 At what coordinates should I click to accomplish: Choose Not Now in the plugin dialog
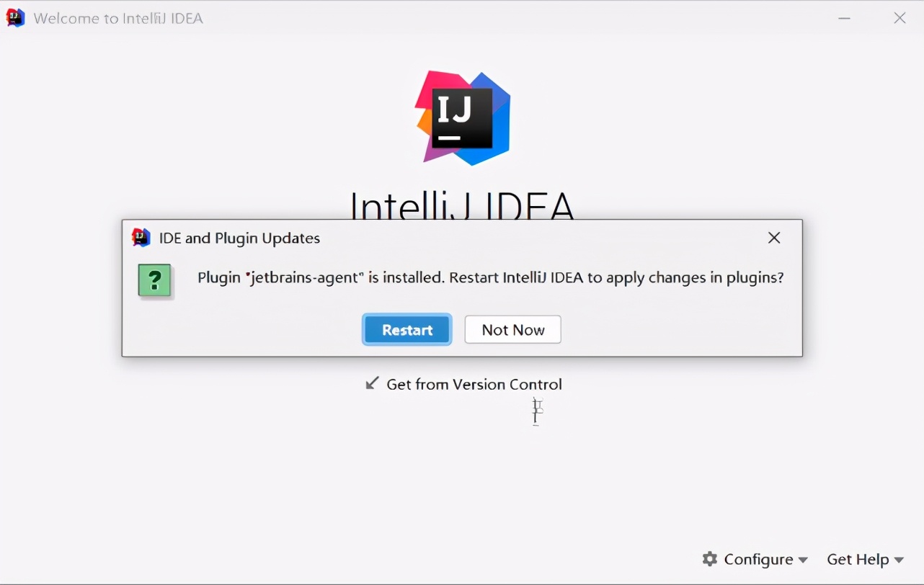click(513, 330)
